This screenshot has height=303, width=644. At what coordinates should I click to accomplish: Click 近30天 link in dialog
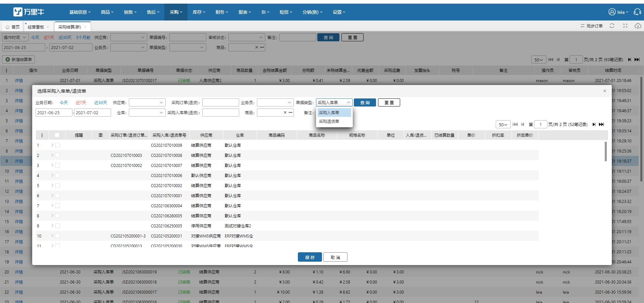(x=101, y=102)
